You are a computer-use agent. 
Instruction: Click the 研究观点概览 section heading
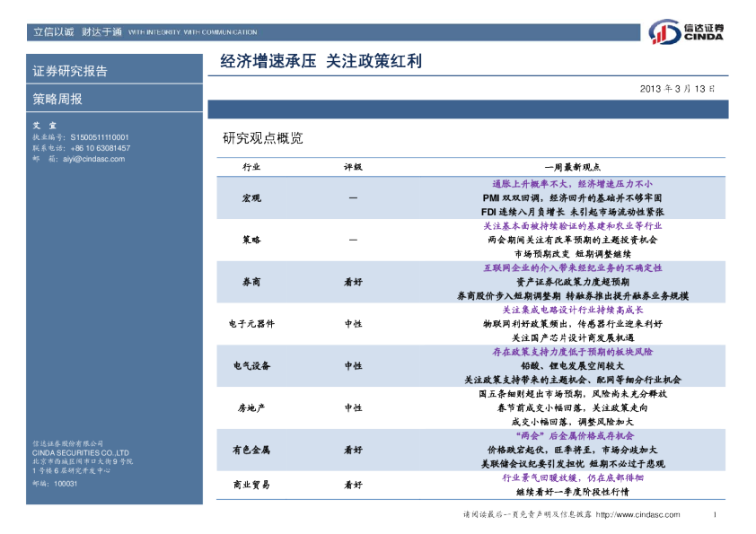[x=262, y=139]
